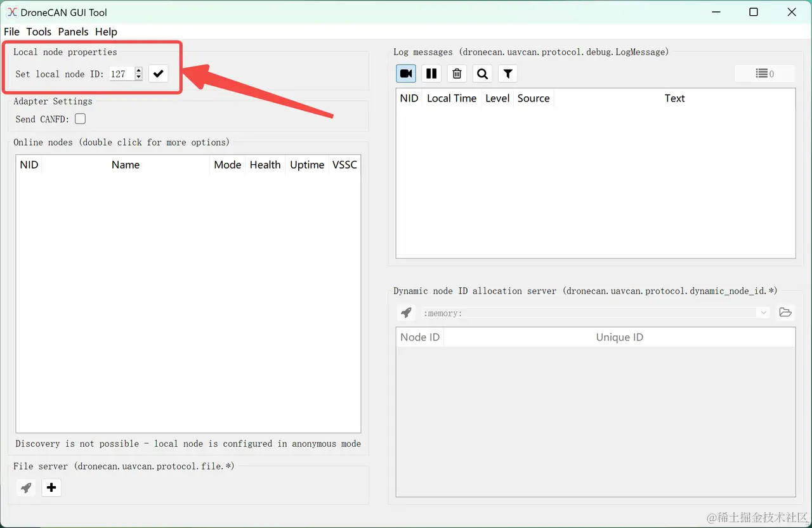This screenshot has width=812, height=528.
Task: Click the log message row counter
Action: [765, 74]
